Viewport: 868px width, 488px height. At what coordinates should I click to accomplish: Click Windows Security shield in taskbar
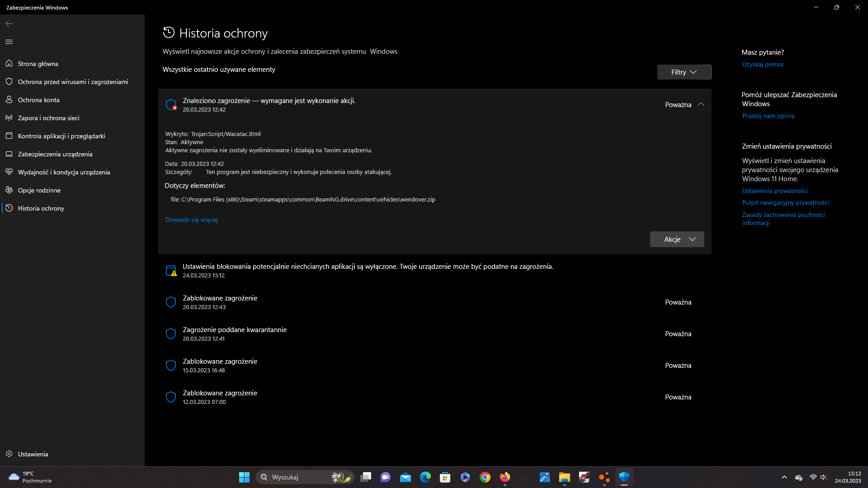[x=624, y=477]
